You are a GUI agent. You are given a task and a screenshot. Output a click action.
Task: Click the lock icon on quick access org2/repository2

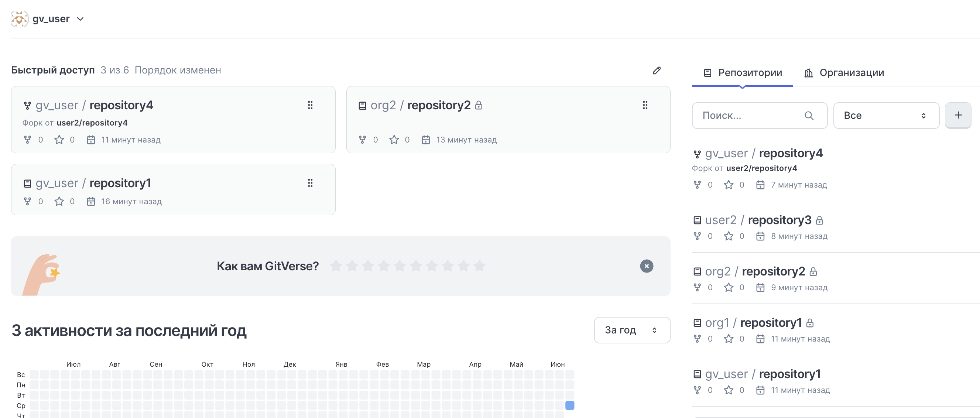tap(479, 105)
